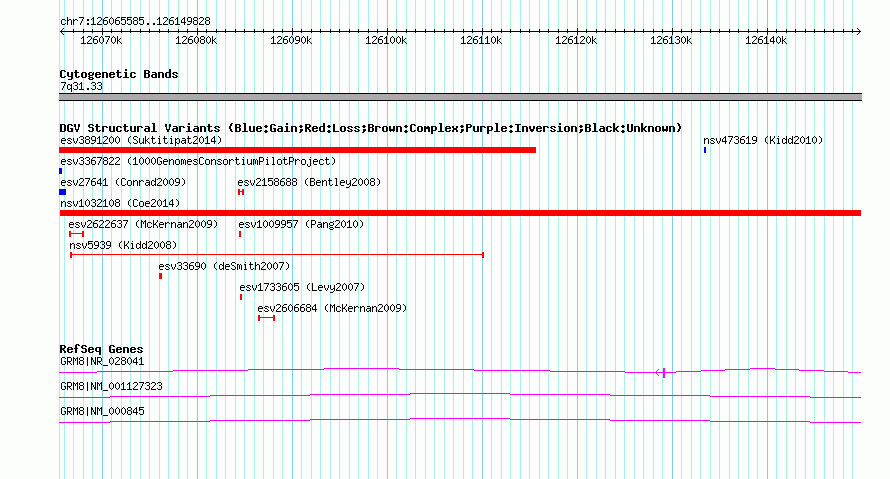This screenshot has height=479, width=890.
Task: Click the 126070k ruler tick label
Action: point(101,40)
